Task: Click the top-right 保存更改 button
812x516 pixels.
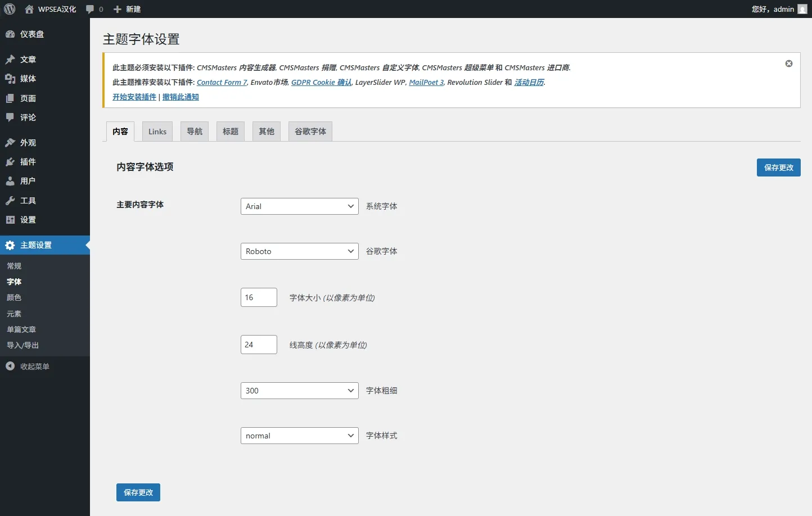Action: (x=778, y=168)
